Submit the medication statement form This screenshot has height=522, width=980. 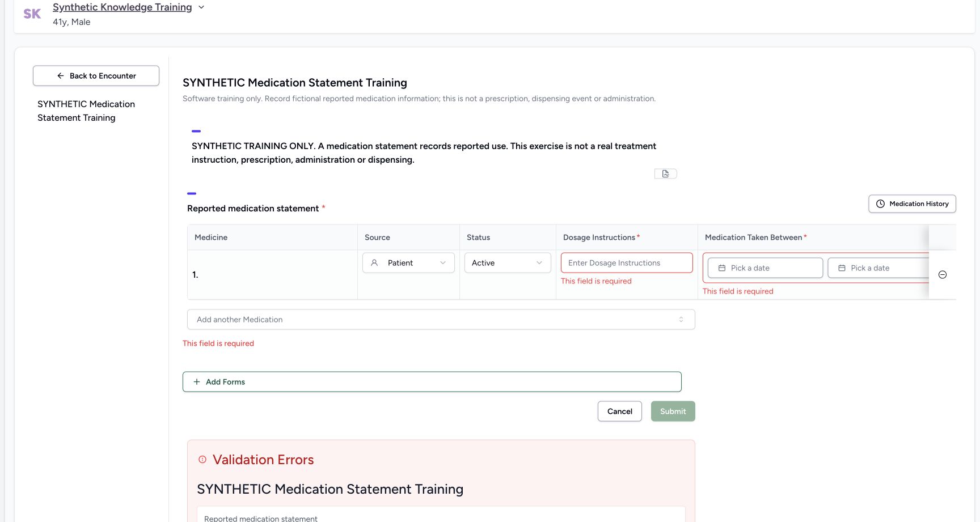point(673,411)
